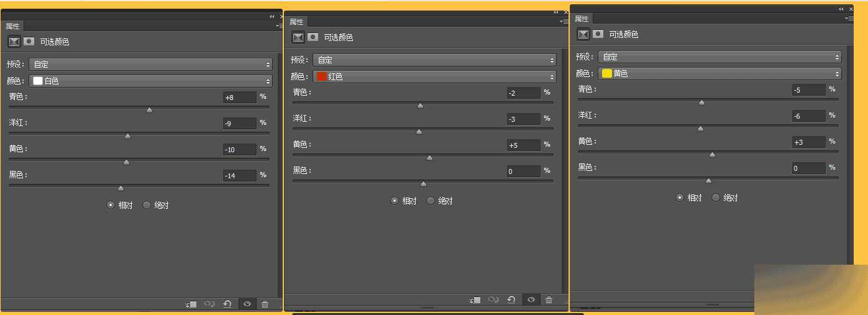
Task: Click the clip-to-layer icon in the White (白色) panel
Action: click(191, 304)
